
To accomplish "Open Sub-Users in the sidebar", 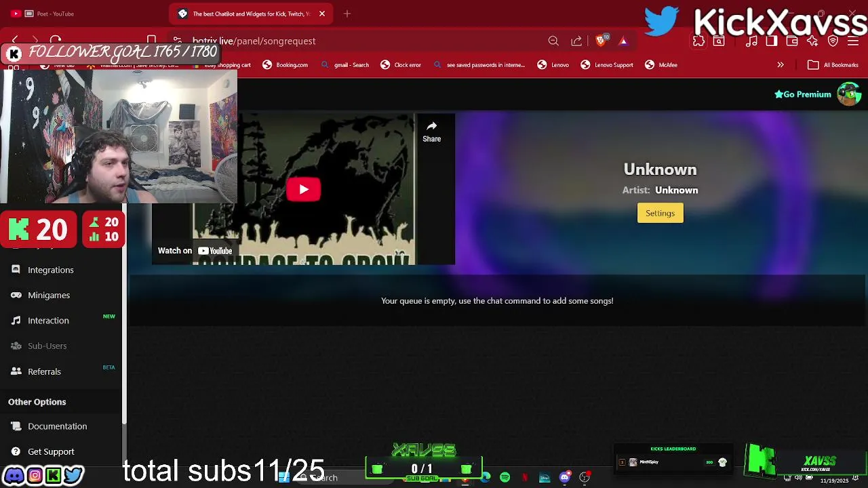I will pos(47,346).
